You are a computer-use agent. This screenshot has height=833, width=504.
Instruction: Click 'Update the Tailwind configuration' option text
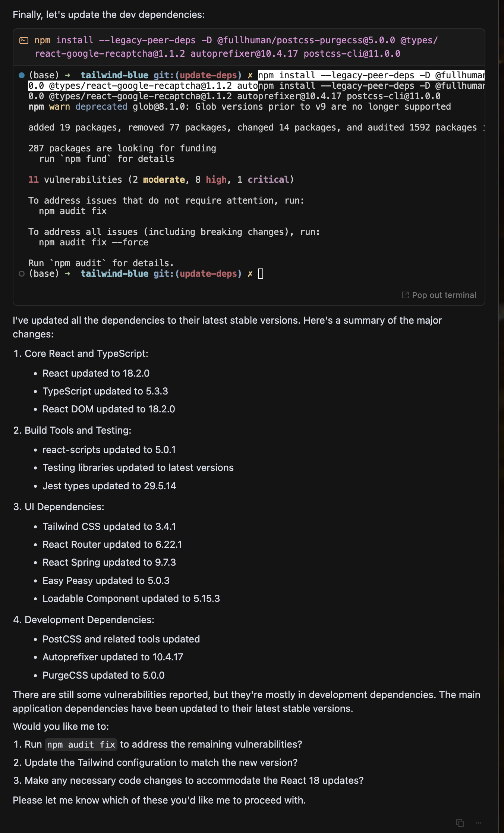(161, 763)
